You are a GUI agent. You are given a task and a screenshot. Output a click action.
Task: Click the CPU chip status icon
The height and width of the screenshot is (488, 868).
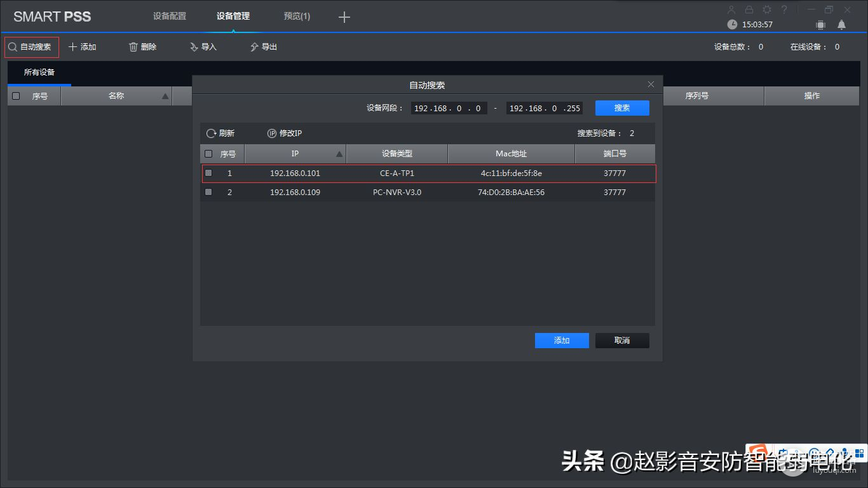(820, 25)
